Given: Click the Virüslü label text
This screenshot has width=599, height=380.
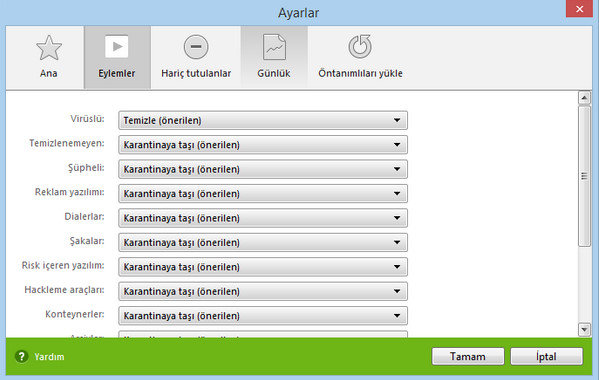Looking at the screenshot, I should point(87,119).
